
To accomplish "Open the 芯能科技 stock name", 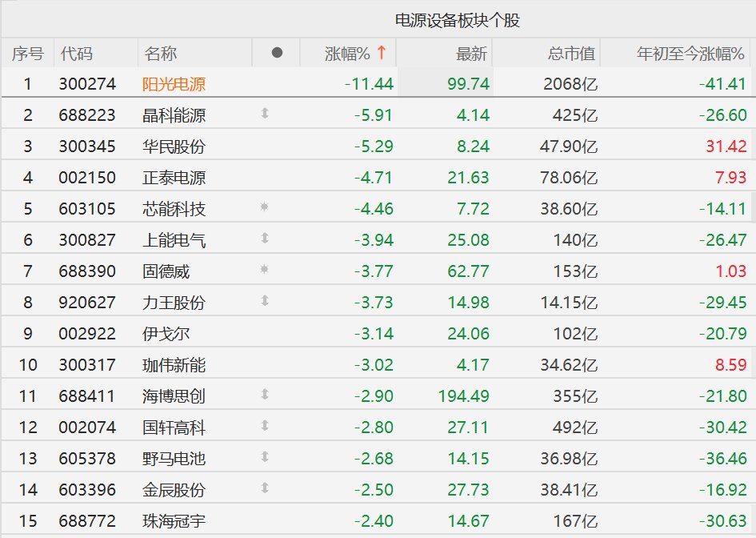I will 174,209.
